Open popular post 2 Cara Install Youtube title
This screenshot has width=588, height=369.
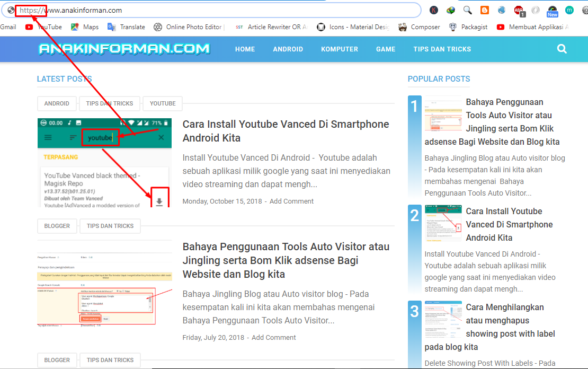(x=509, y=224)
